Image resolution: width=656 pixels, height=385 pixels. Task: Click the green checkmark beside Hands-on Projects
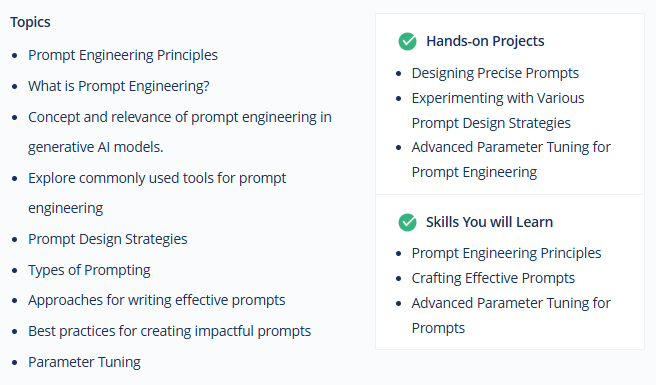tap(407, 41)
